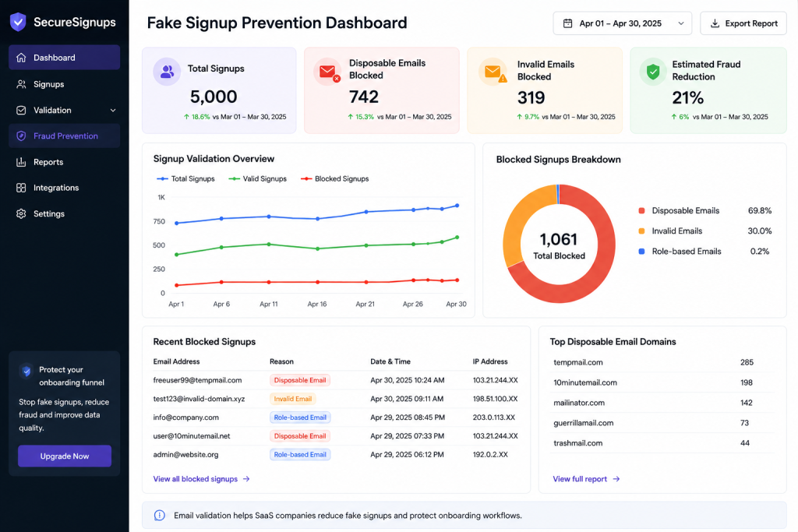Click the Invalid Emails warning envelope icon
The image size is (798, 532).
pyautogui.click(x=493, y=72)
